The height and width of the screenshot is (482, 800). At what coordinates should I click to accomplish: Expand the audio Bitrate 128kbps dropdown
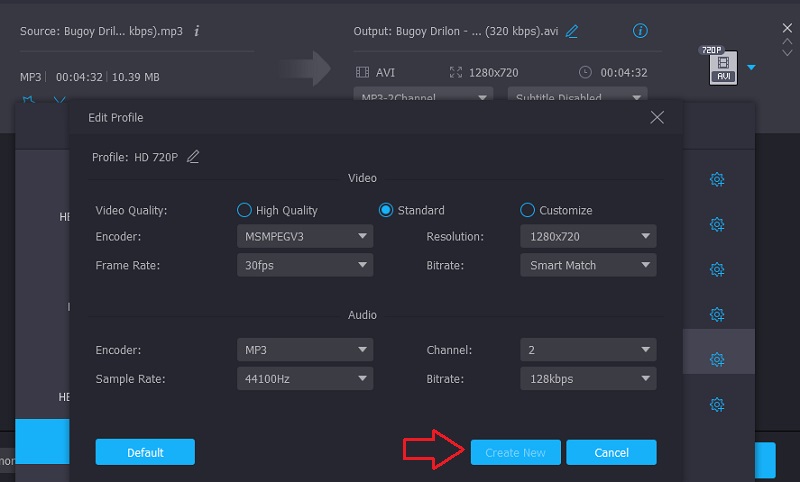[587, 379]
